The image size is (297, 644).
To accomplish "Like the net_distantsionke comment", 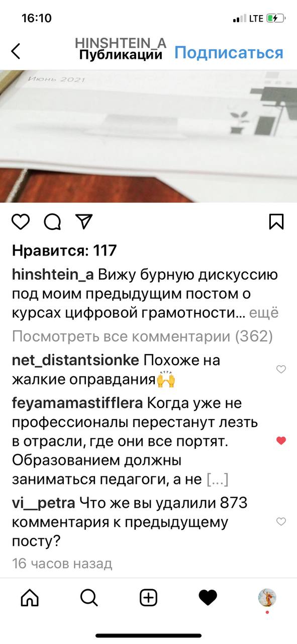I will pyautogui.click(x=281, y=369).
